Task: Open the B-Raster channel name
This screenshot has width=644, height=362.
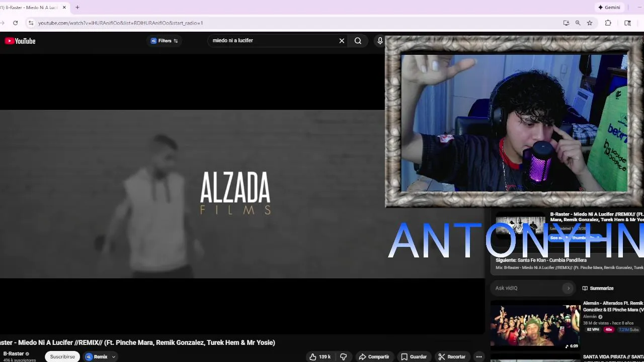Action: [x=14, y=354]
